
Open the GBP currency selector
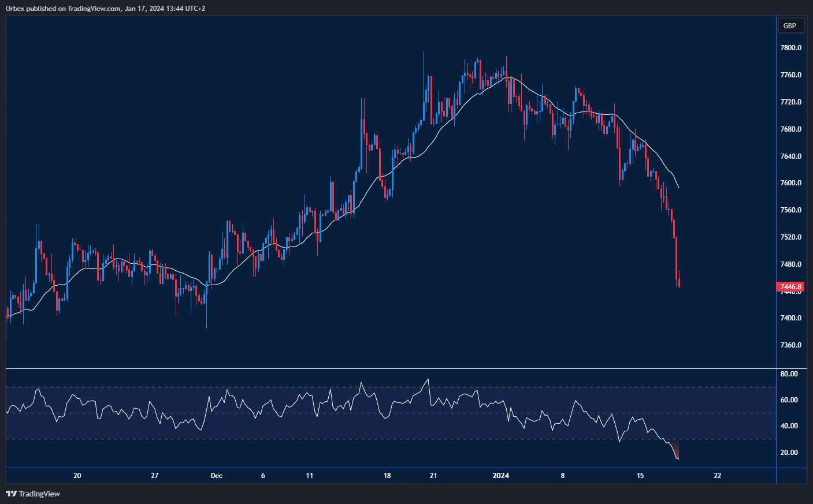790,25
